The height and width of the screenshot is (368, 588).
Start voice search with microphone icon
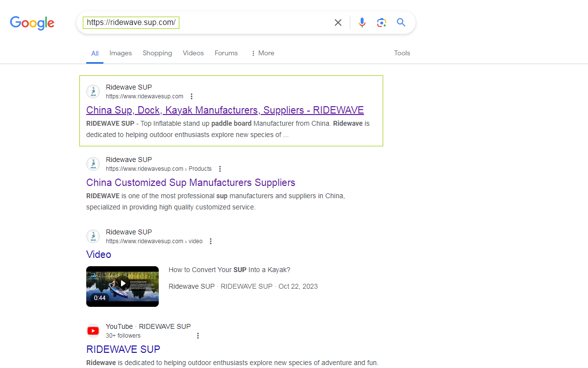362,23
